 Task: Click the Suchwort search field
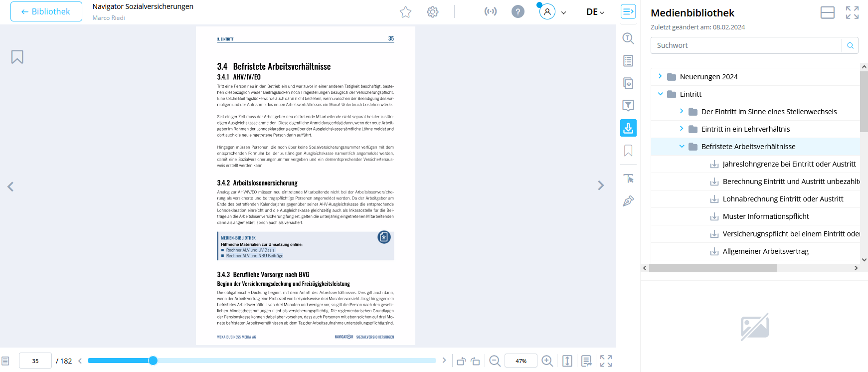pyautogui.click(x=746, y=45)
